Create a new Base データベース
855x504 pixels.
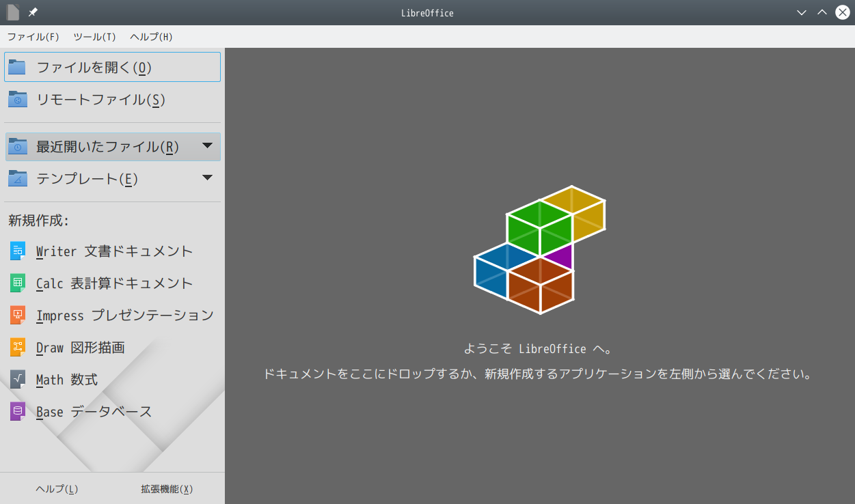tap(113, 412)
